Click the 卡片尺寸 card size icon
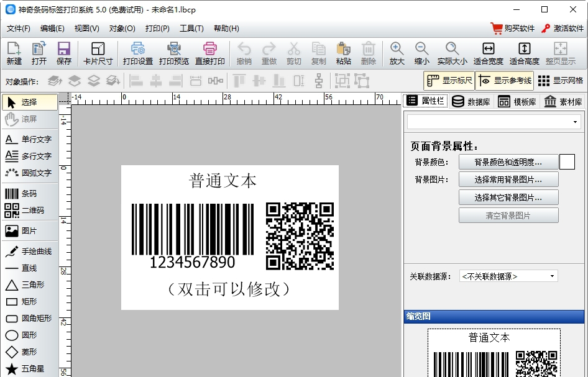Image resolution: width=588 pixels, height=377 pixels. [x=97, y=53]
